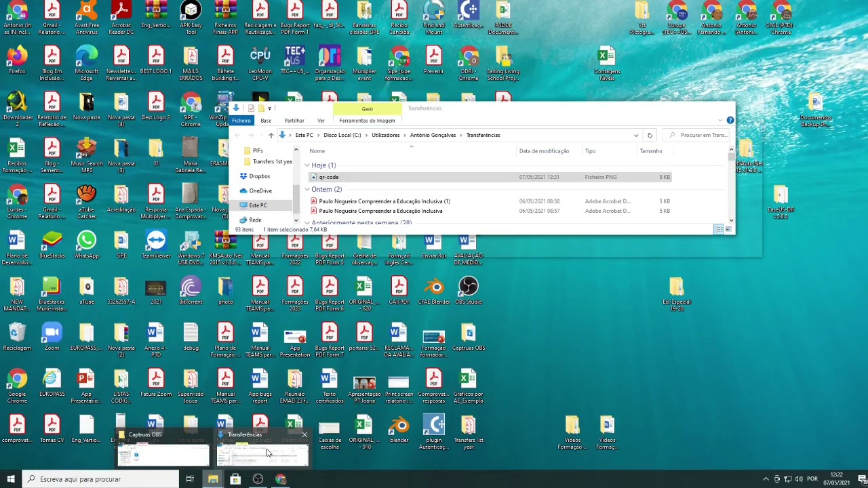Switch to the Ver ribbon tab
The height and width of the screenshot is (488, 868).
coord(321,121)
